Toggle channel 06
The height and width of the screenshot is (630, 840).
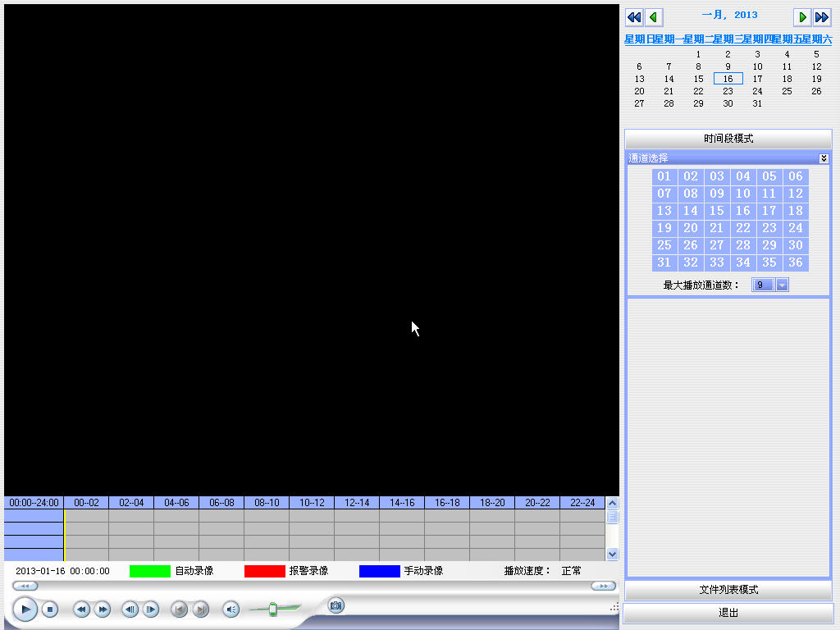coord(796,176)
